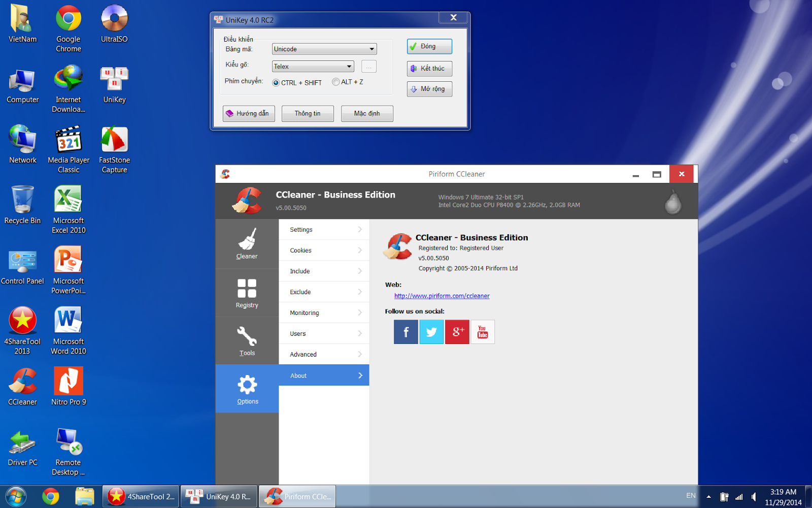Click the Đóng button in UniKey
The image size is (812, 508).
click(x=429, y=47)
